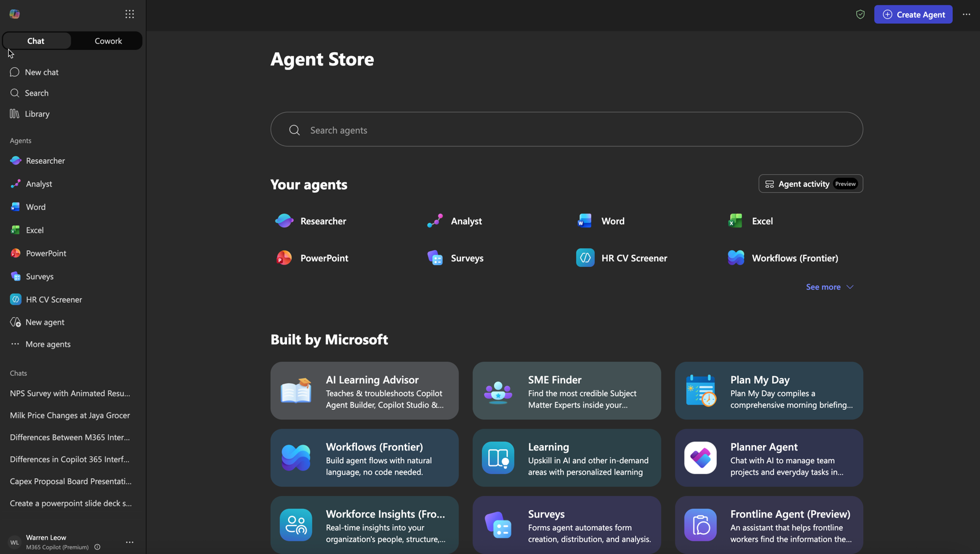Click Excel icon under Your agents
The image size is (980, 554).
coord(735,221)
